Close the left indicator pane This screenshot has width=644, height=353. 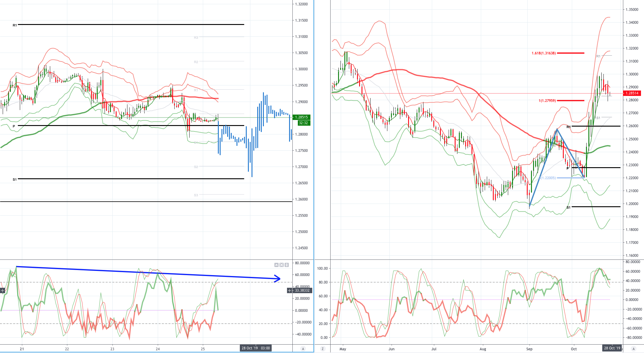coord(282,265)
